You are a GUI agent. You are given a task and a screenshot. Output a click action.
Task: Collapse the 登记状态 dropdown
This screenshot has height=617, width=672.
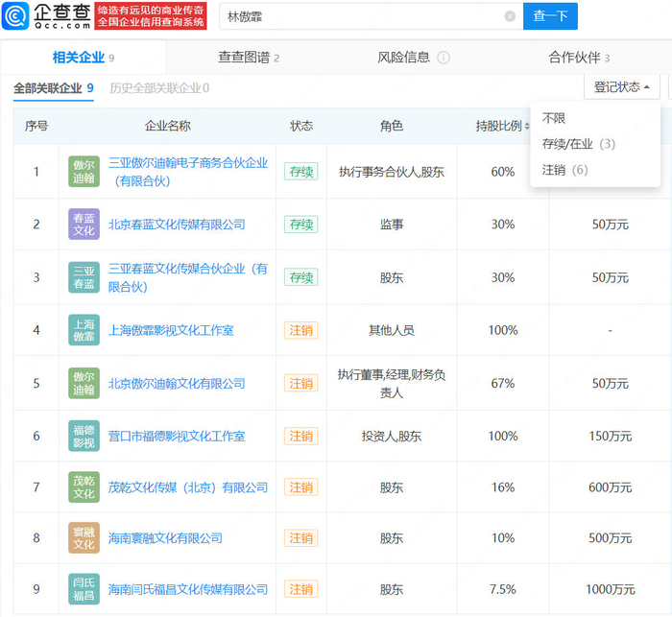click(621, 87)
